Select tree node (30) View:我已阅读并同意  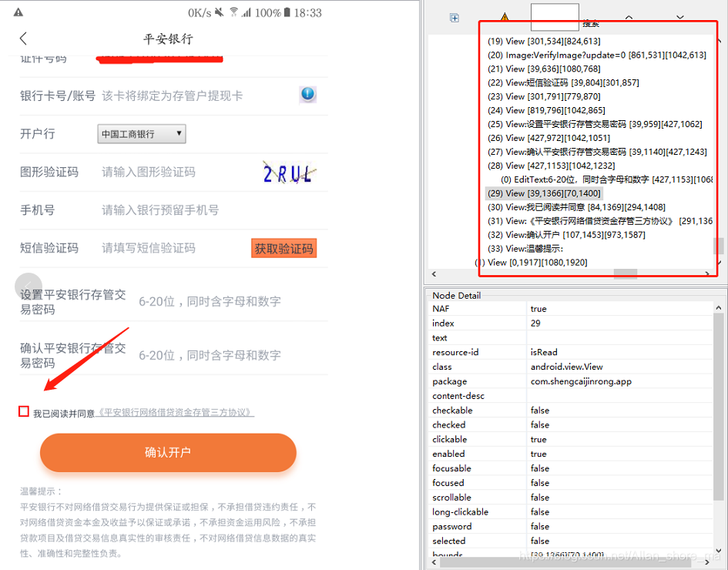[576, 207]
